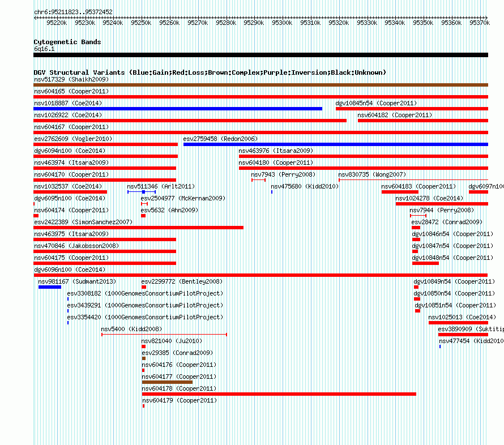
Task: Click nsv7944 (Perry2008) label
Action: tap(442, 210)
